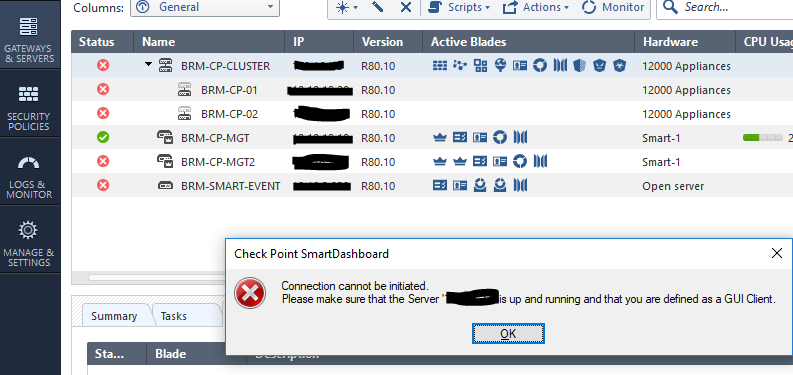Viewport: 793px width, 375px height.
Task: Click the first blade icon in BRM-SMART-EVENT row
Action: pos(440,186)
